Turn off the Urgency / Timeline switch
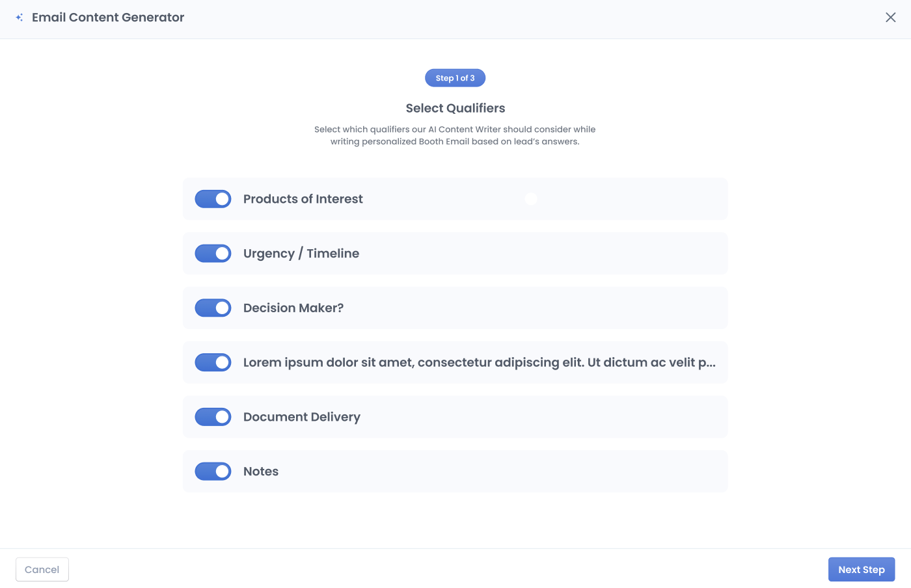 tap(213, 254)
